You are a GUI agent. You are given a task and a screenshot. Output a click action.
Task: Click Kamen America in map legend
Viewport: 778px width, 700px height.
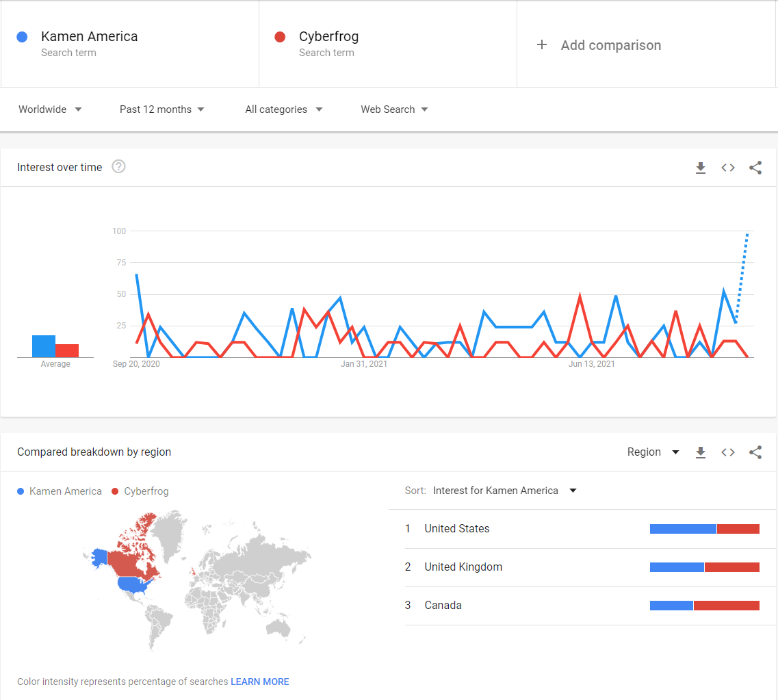point(60,491)
